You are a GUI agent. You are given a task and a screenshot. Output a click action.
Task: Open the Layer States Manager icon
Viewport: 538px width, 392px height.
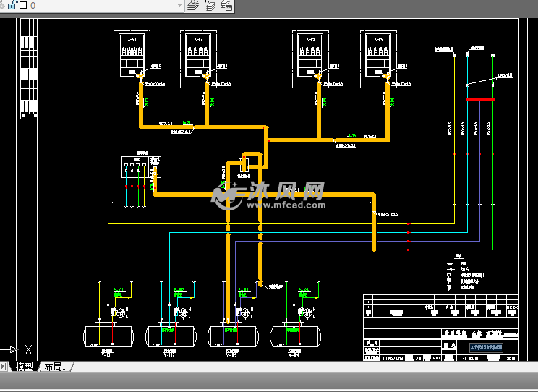(x=226, y=5)
